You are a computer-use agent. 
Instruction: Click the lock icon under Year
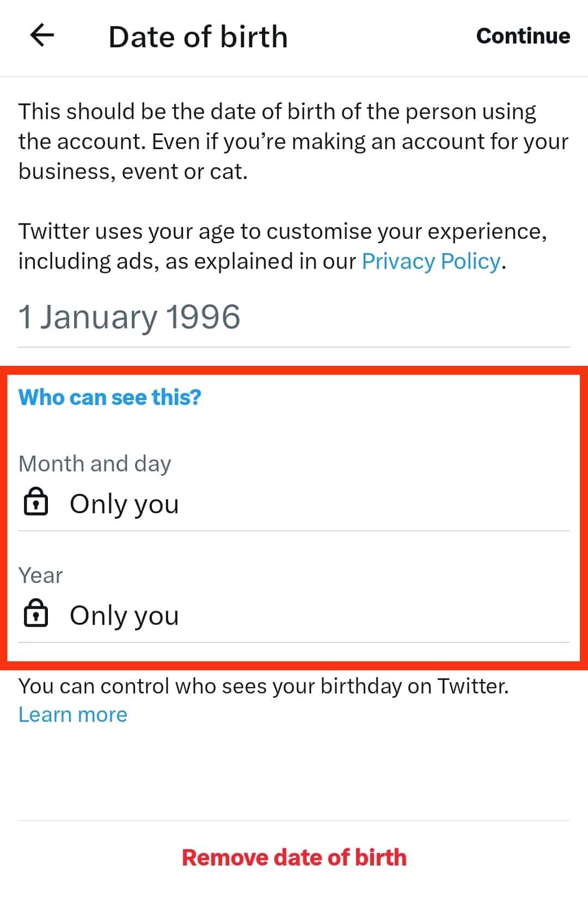[36, 613]
